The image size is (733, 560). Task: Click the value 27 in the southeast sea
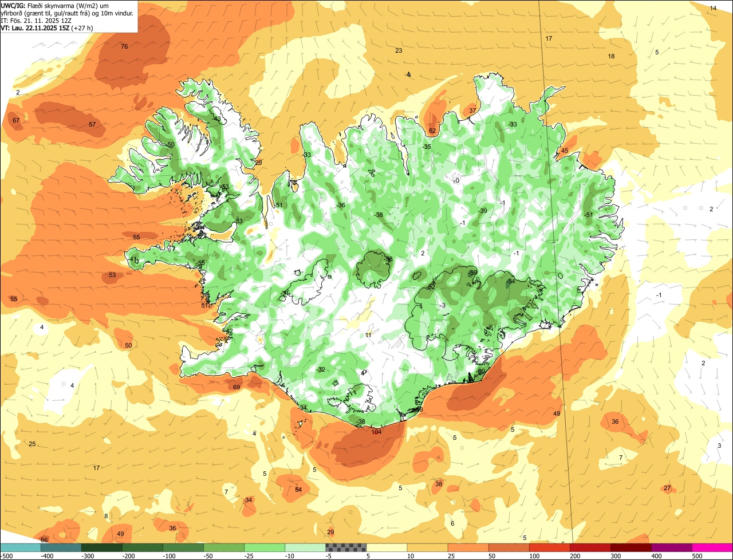667,488
